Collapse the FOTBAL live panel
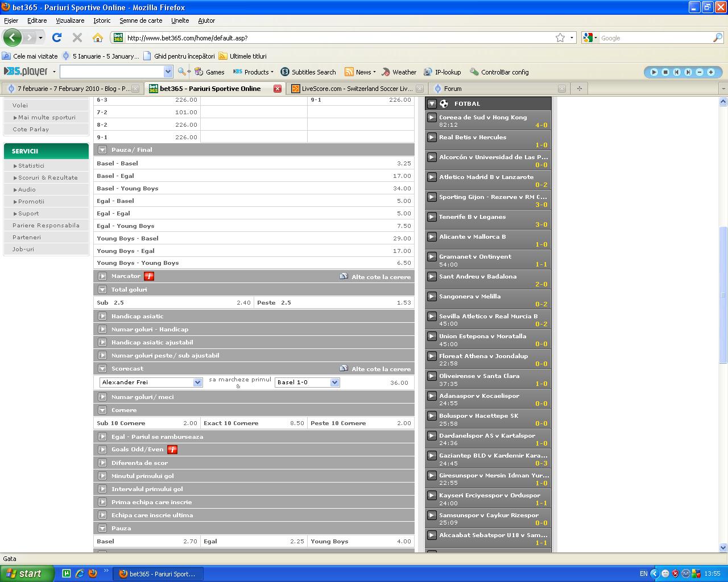Viewport: 728px width, 582px height. (x=432, y=103)
